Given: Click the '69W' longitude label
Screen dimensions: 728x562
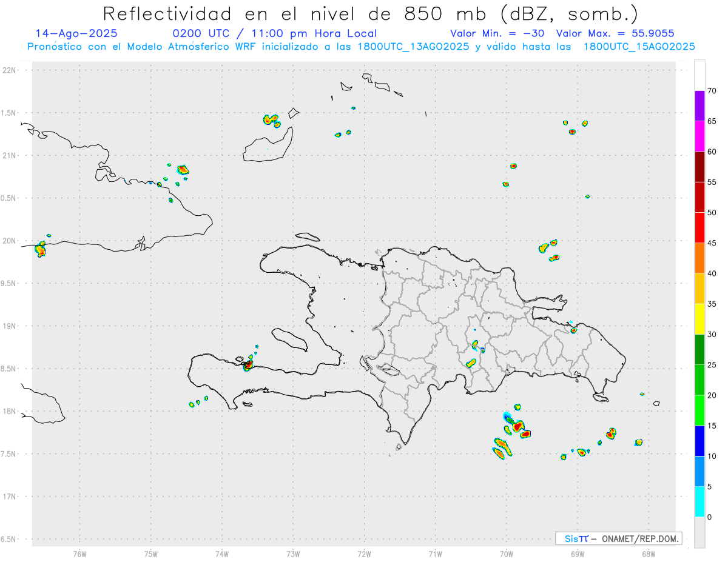Looking at the screenshot, I should (x=577, y=554).
